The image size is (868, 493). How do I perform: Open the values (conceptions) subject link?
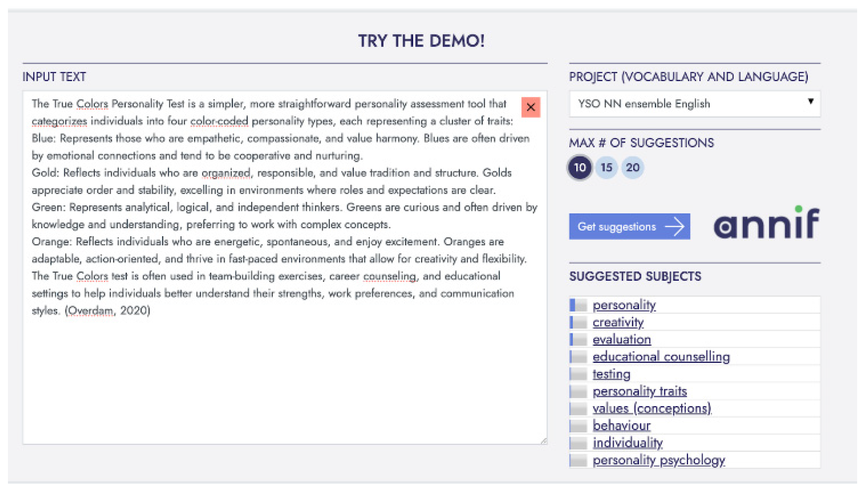click(652, 408)
